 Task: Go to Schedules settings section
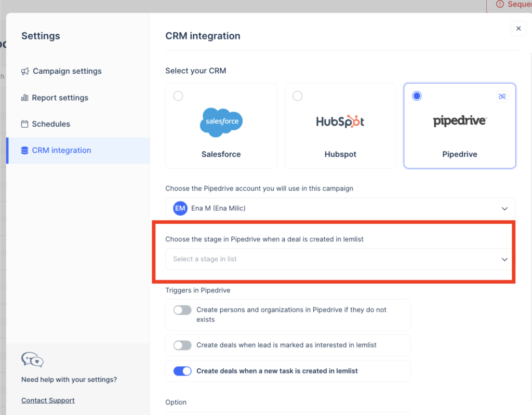point(51,124)
